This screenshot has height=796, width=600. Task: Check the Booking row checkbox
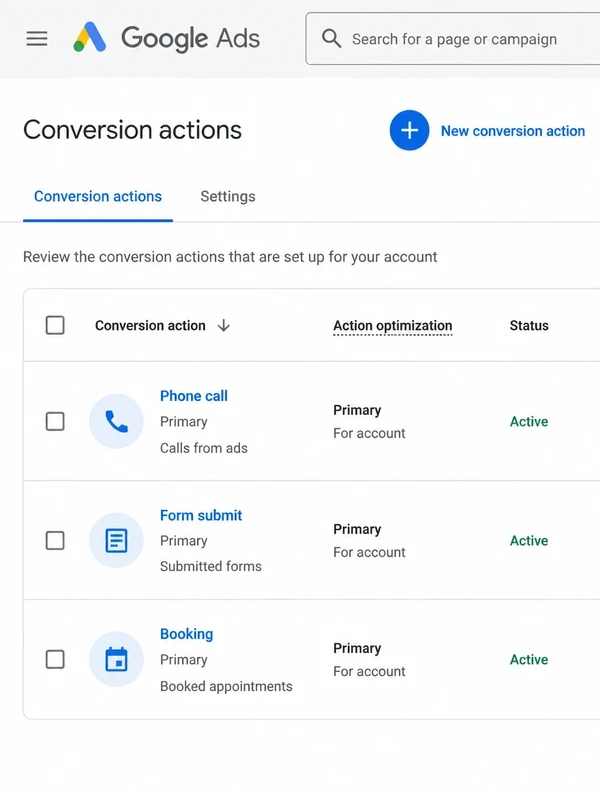(55, 659)
